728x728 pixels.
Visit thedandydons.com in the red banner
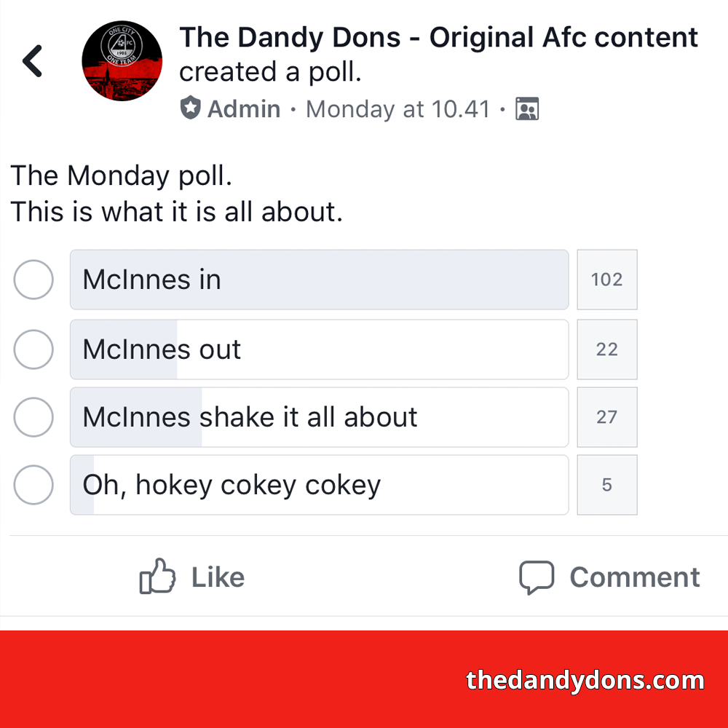pyautogui.click(x=585, y=680)
